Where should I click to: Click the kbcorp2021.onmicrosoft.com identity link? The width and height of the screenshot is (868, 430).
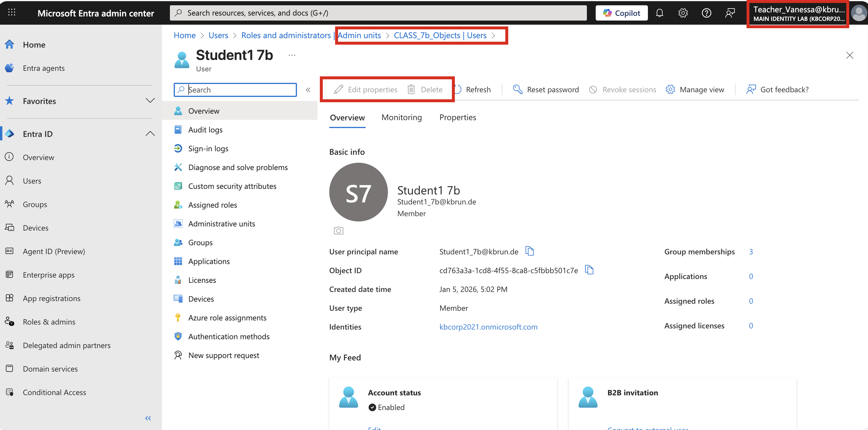[488, 327]
